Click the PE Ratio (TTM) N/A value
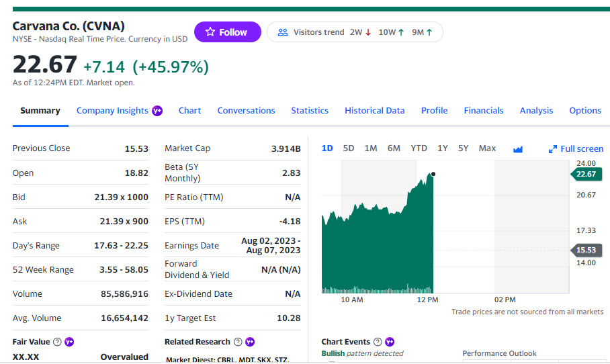 tap(292, 197)
